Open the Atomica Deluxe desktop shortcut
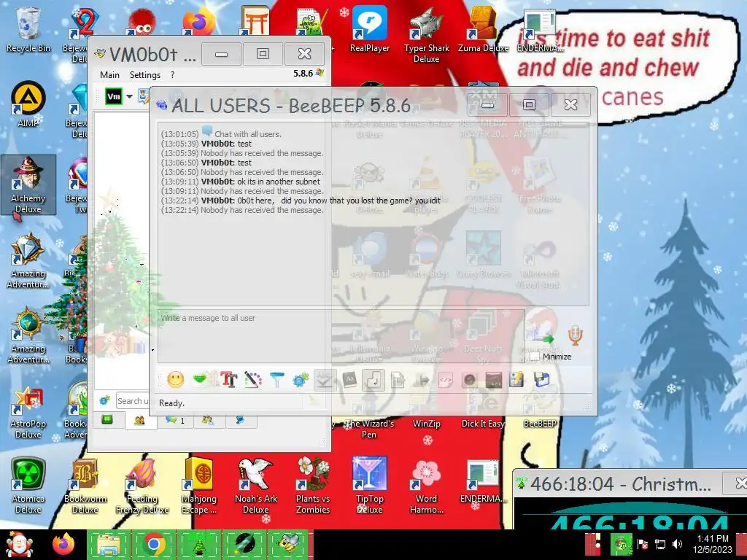 (28, 486)
